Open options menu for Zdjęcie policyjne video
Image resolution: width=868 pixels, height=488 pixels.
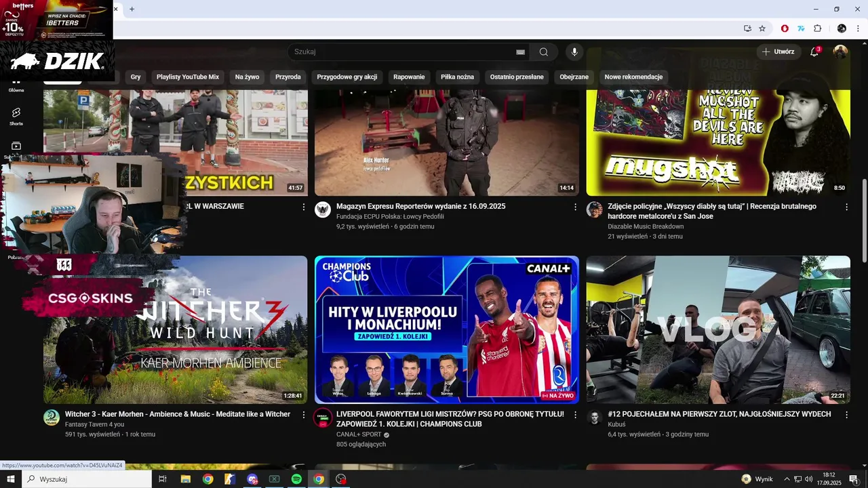tap(846, 207)
